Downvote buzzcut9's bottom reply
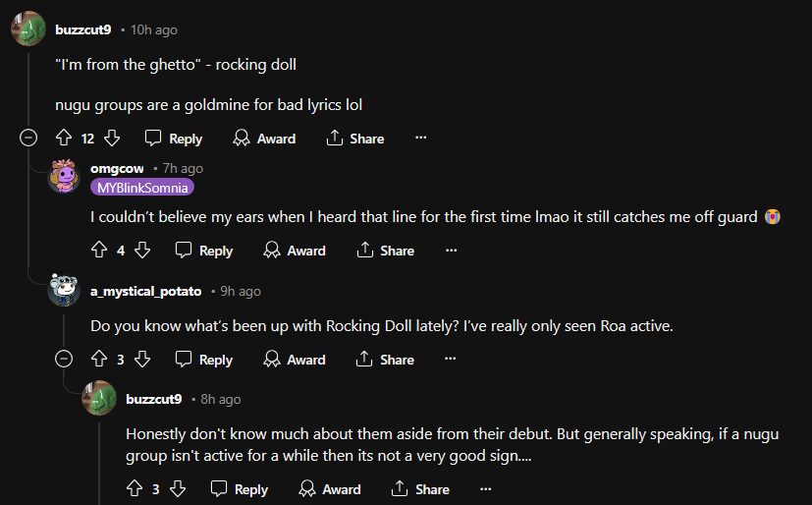812x505 pixels. pos(179,488)
